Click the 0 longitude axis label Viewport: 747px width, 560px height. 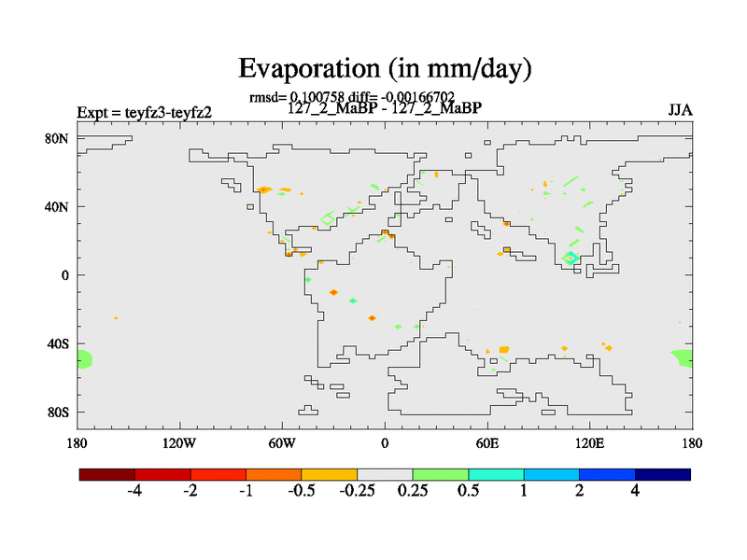pos(385,441)
